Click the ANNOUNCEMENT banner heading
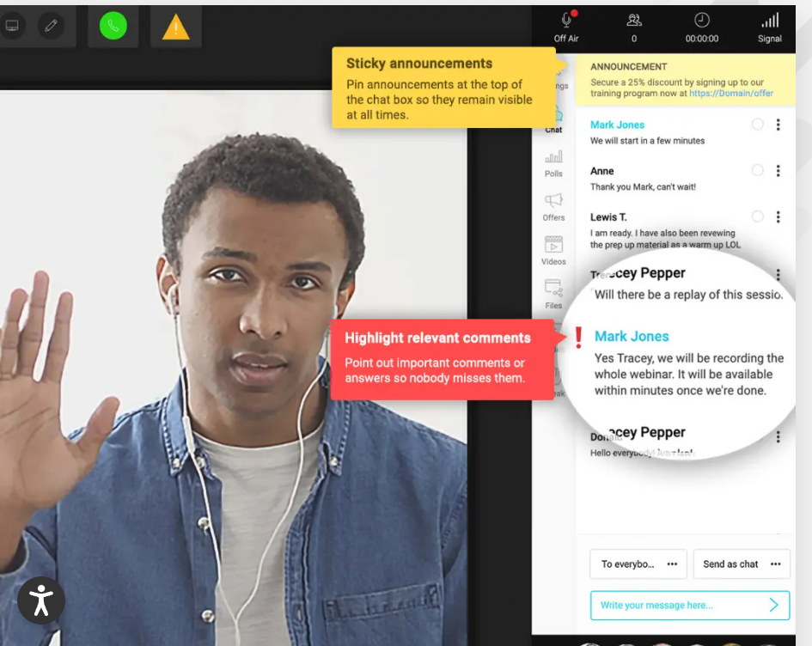812x646 pixels. click(628, 67)
